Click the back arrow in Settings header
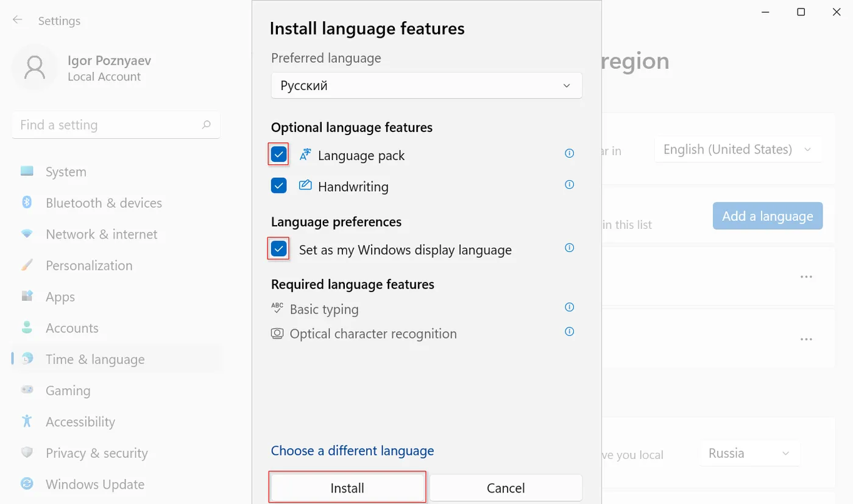The image size is (853, 504). tap(18, 20)
